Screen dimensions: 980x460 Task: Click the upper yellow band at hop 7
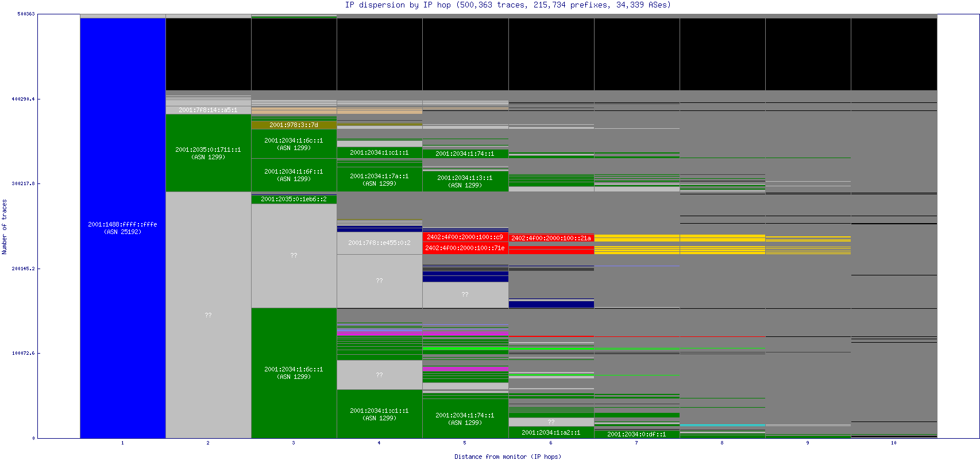[x=636, y=238]
